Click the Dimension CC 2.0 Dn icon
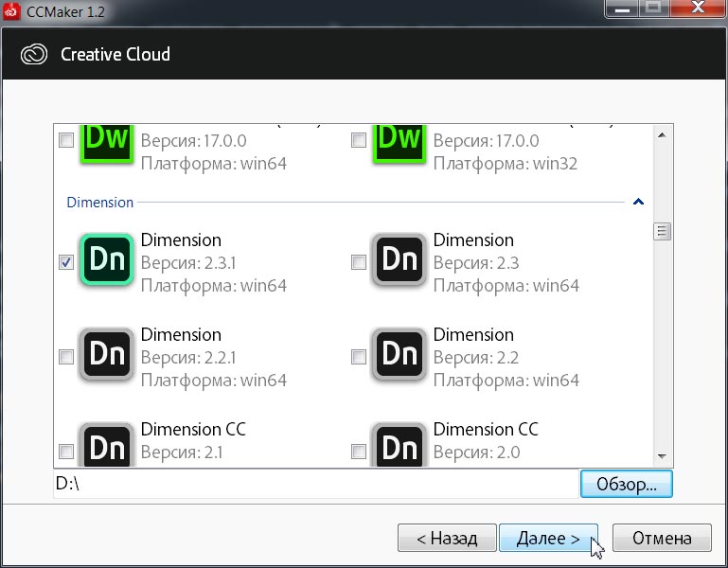Image resolution: width=728 pixels, height=568 pixels. [x=399, y=445]
